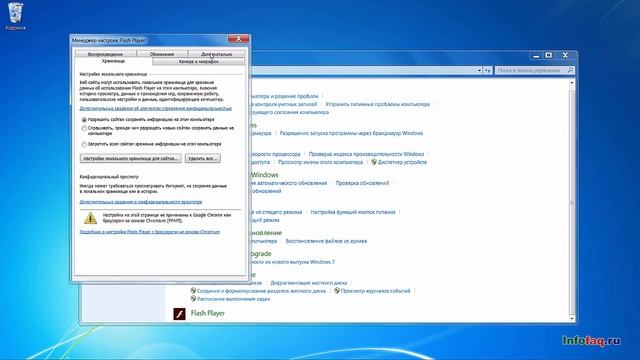This screenshot has width=640, height=360.
Task: Open 'Разрешение запуска программы через брандмауэр Windows'
Action: (351, 133)
